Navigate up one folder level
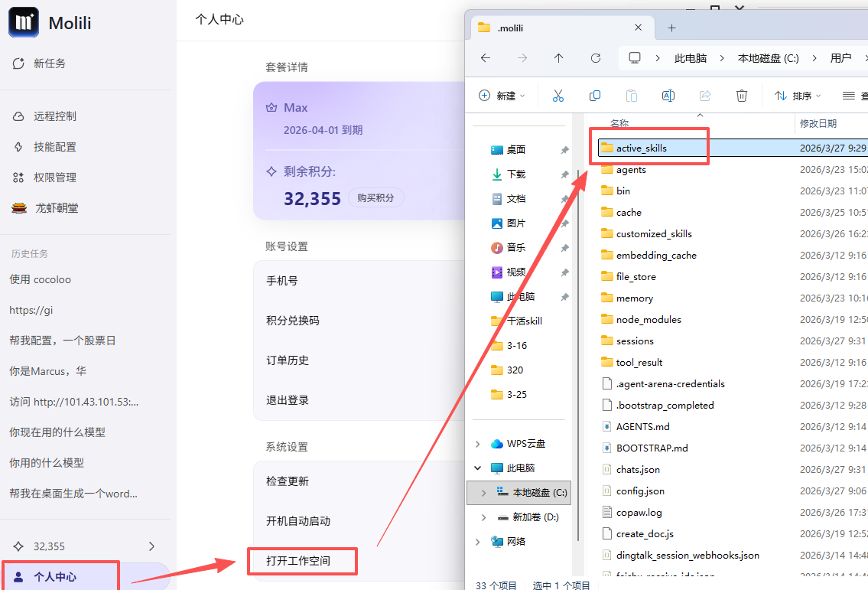868x590 pixels. pyautogui.click(x=559, y=58)
